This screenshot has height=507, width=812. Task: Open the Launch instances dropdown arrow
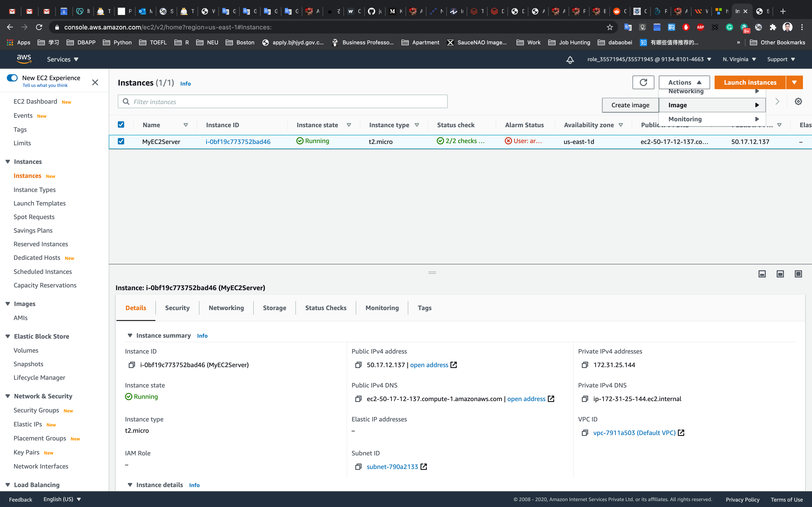click(x=794, y=82)
